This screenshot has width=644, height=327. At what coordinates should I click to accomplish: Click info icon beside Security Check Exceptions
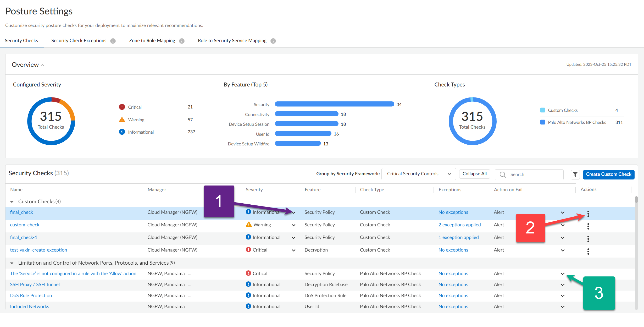point(113,41)
